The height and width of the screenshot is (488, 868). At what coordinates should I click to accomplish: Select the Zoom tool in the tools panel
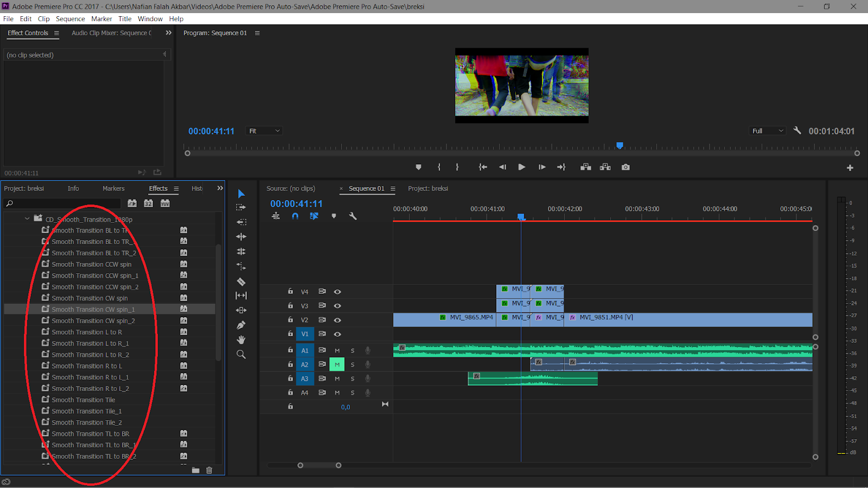click(241, 354)
